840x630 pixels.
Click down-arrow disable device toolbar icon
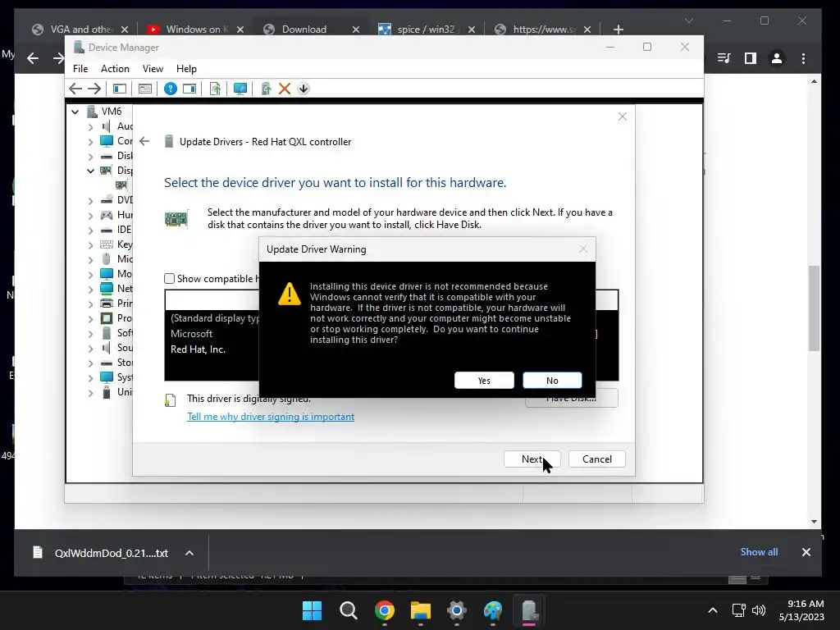point(304,89)
